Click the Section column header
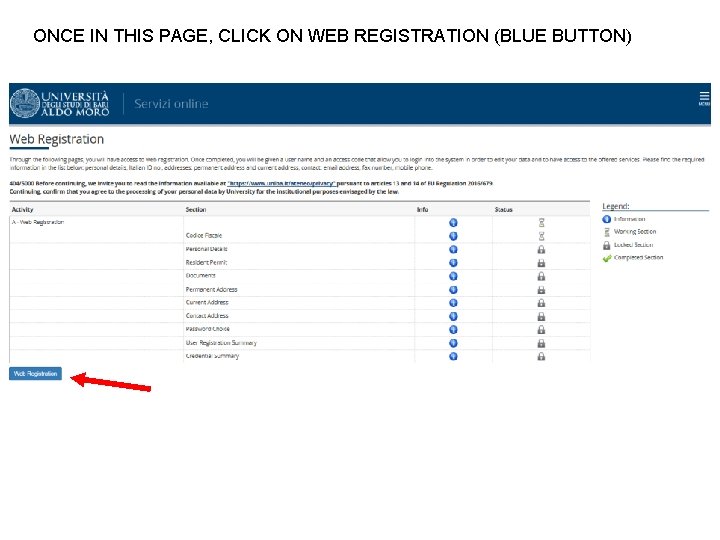Viewport: 720px width, 540px height. 196,209
